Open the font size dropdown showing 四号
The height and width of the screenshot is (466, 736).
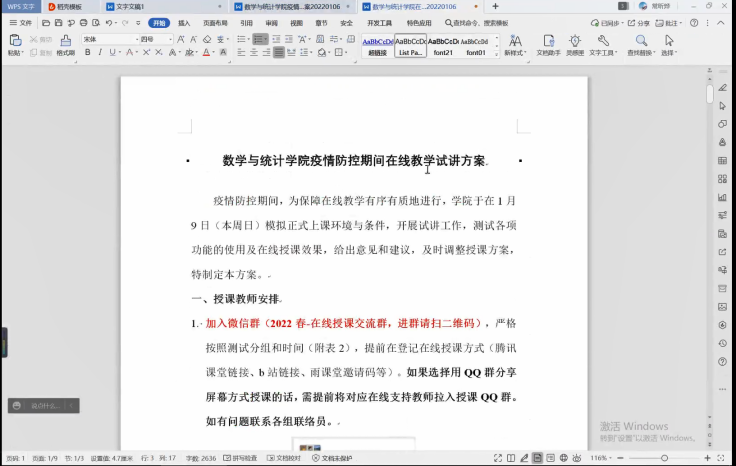[153, 39]
